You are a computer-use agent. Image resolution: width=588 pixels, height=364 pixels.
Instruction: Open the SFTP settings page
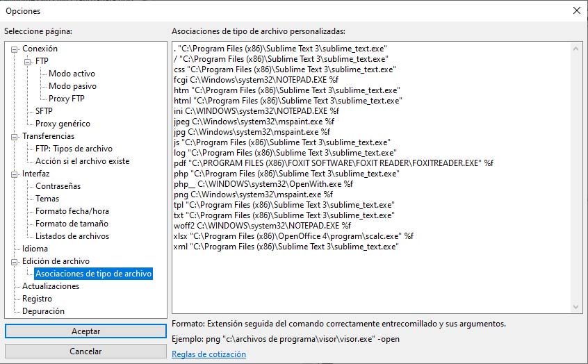[x=44, y=111]
